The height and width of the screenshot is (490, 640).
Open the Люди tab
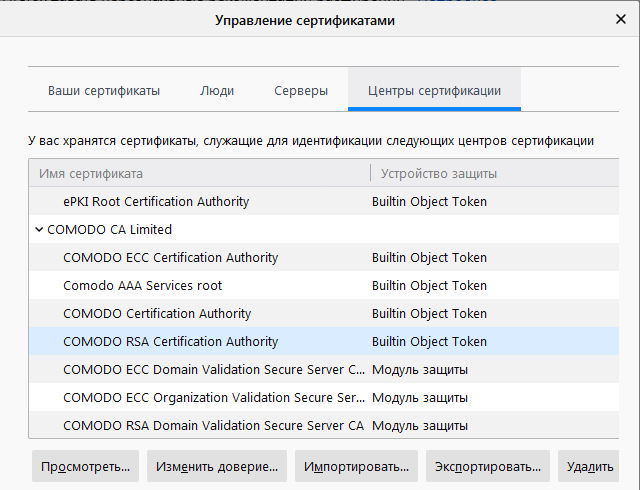click(x=217, y=91)
